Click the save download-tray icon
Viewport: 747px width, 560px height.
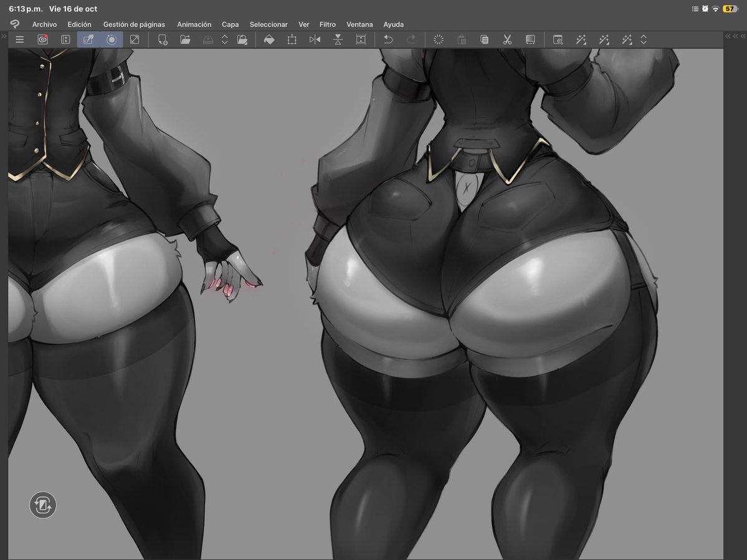(x=208, y=39)
